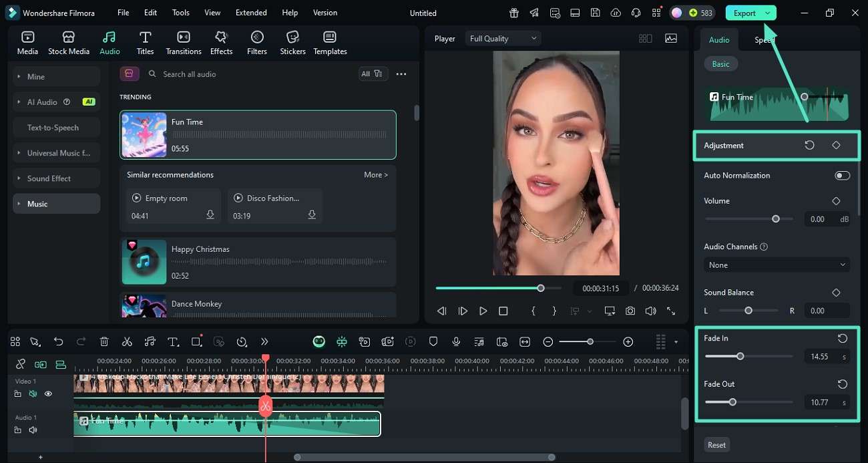This screenshot has height=463, width=868.
Task: Click the crop icon in timeline toolbar
Action: click(196, 341)
